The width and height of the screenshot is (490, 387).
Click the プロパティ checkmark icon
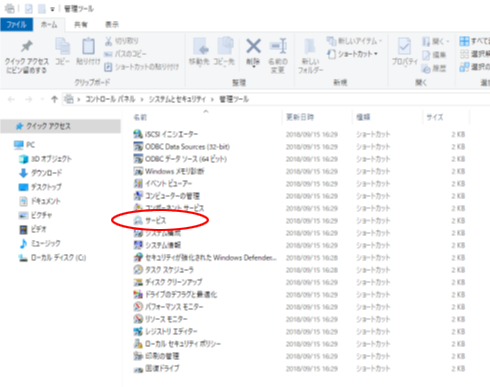tap(404, 46)
